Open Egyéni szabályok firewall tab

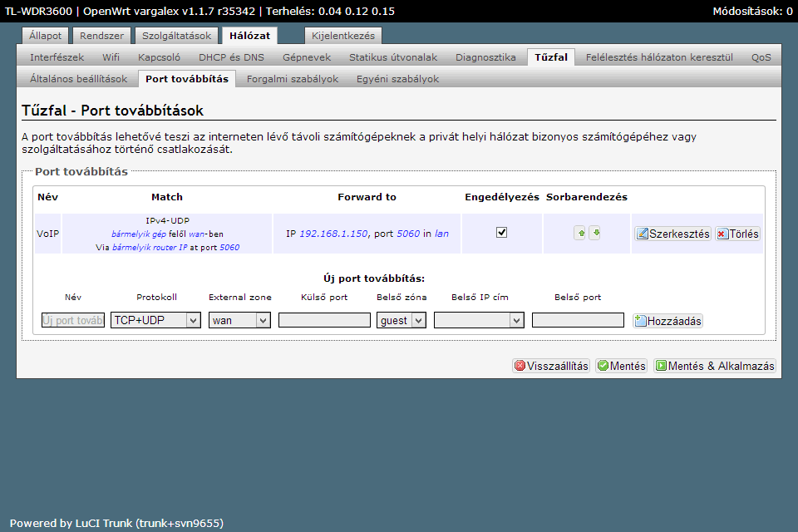[x=397, y=79]
